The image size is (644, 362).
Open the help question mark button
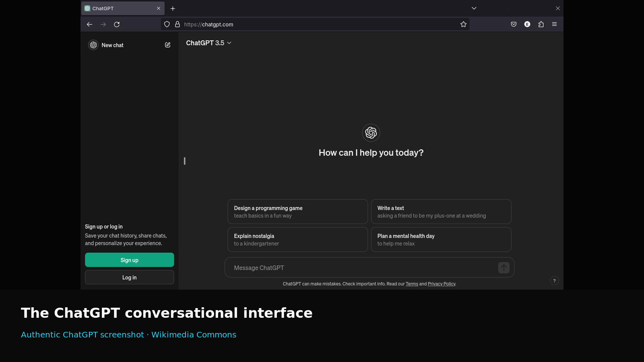(x=554, y=281)
